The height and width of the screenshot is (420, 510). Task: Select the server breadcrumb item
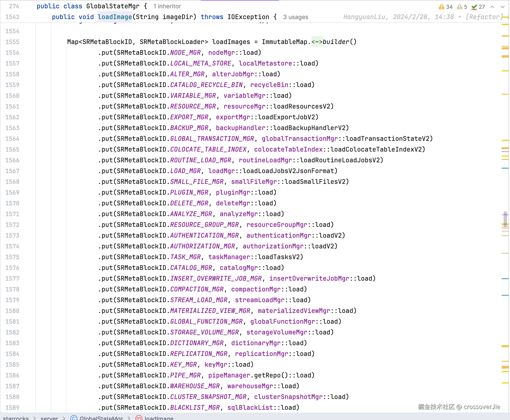49,418
